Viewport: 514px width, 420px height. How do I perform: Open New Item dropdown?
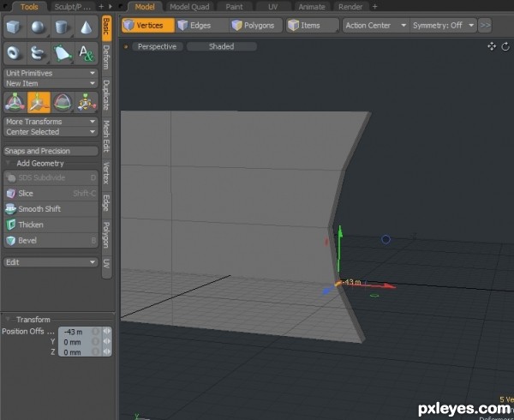(51, 83)
